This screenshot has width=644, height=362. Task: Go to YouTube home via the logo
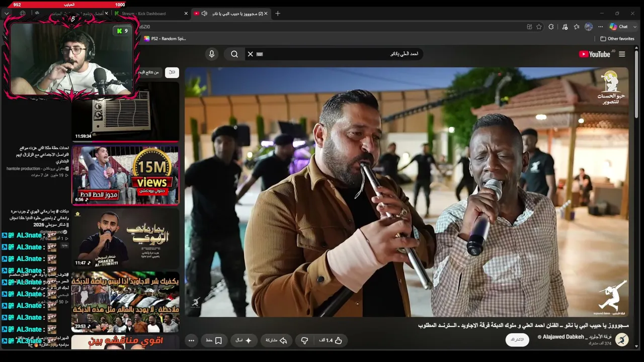pyautogui.click(x=594, y=54)
